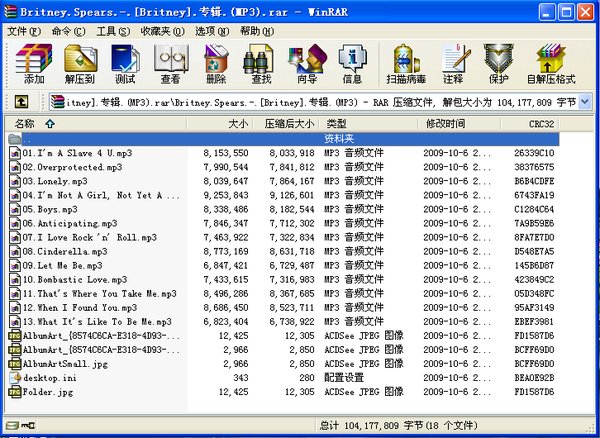Click the icon of desktop.ini
600x438 pixels.
tap(15, 378)
